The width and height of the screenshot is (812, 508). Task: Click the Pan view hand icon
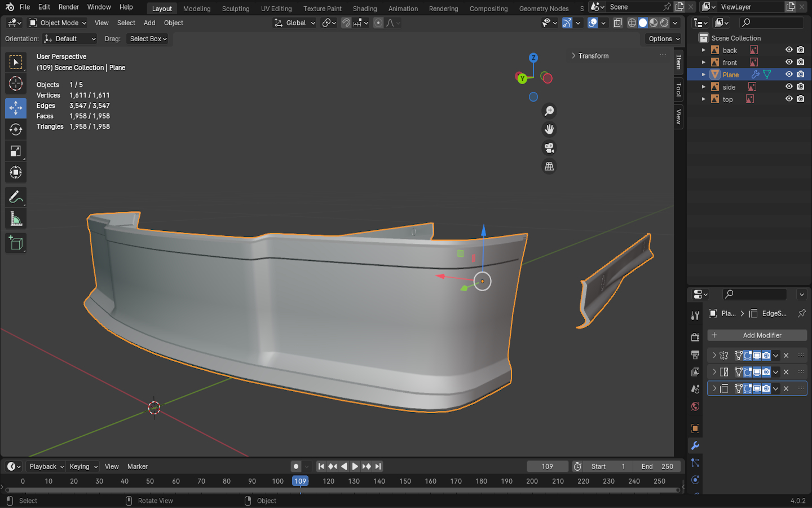click(549, 129)
